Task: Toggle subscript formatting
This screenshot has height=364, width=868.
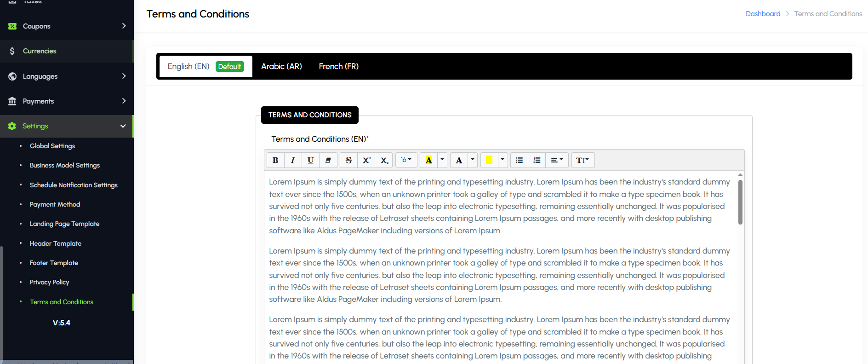Action: 384,160
